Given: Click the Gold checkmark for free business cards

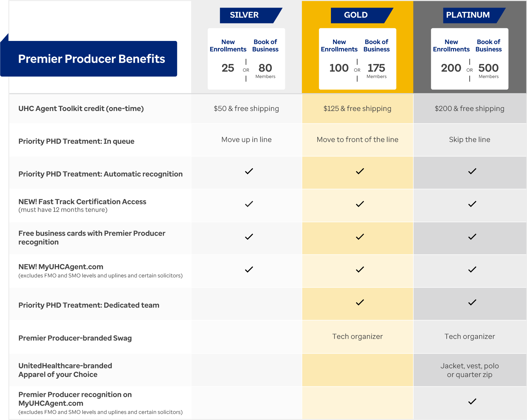Looking at the screenshot, I should click(x=360, y=237).
